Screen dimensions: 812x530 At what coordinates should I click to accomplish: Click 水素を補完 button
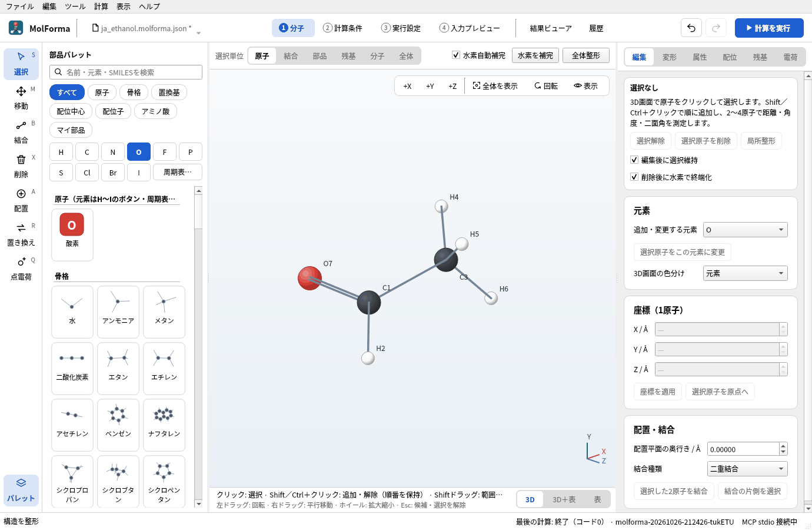click(x=535, y=55)
